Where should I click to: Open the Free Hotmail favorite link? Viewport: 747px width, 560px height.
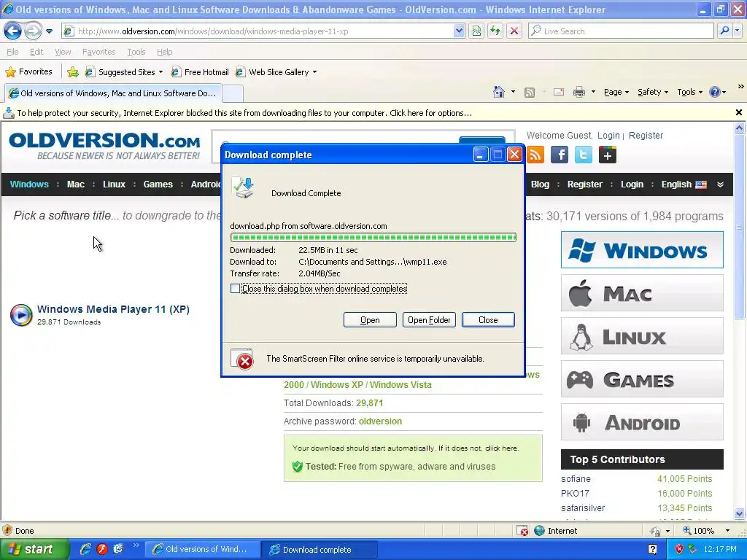pyautogui.click(x=200, y=72)
